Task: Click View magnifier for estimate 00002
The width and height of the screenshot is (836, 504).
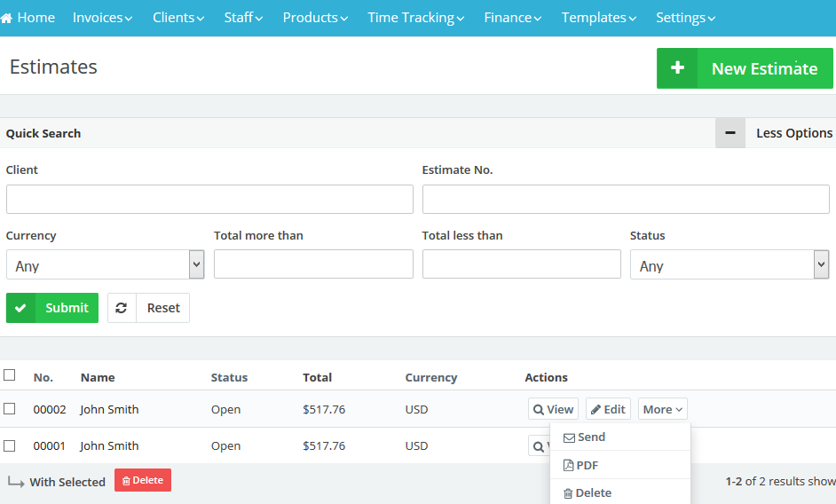Action: pos(538,410)
